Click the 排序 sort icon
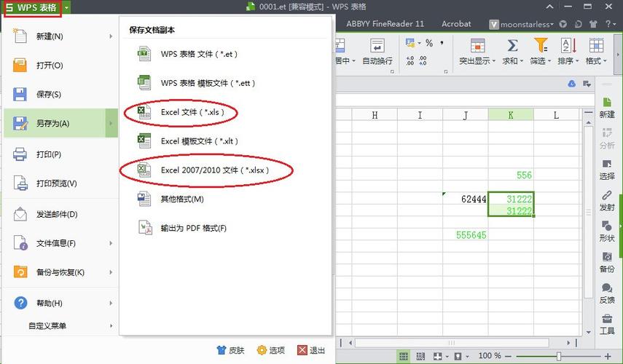Viewport: 623px width, 364px height. 568,45
